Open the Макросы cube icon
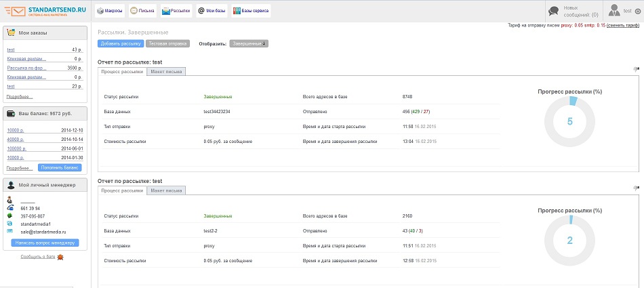 [100, 11]
